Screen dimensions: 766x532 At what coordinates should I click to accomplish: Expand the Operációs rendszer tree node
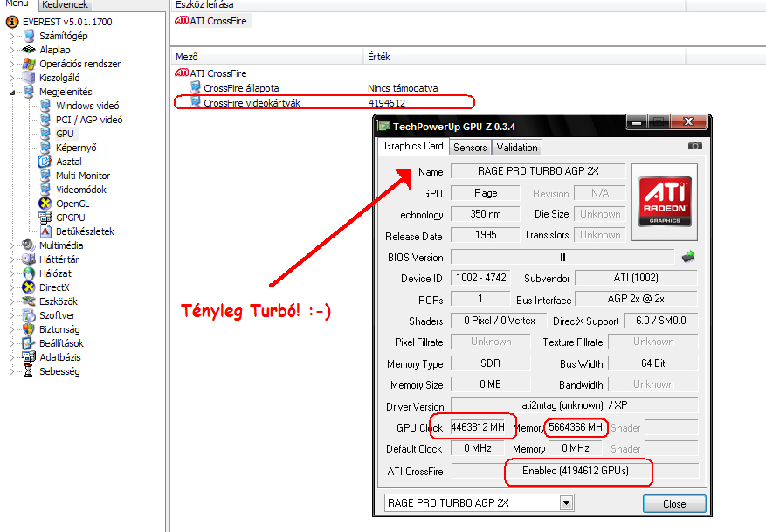[x=11, y=64]
